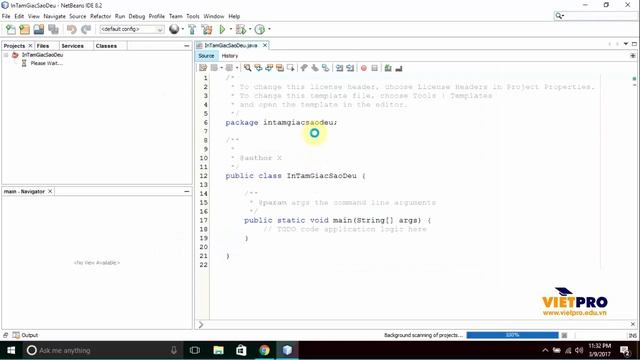Open the Windows Start menu
Viewport: 640px width, 360px height.
point(11,350)
